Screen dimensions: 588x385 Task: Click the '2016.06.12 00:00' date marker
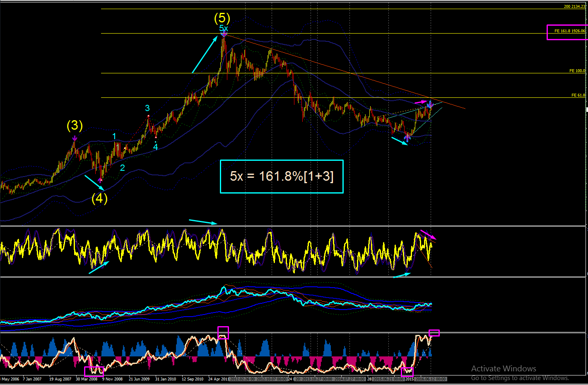pos(431,379)
